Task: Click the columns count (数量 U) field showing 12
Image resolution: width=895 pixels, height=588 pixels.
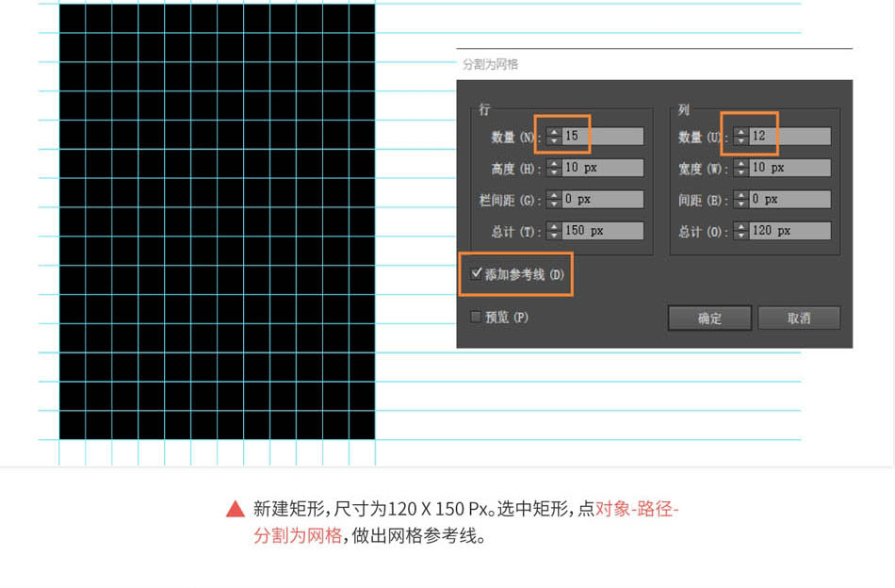Action: tap(790, 136)
